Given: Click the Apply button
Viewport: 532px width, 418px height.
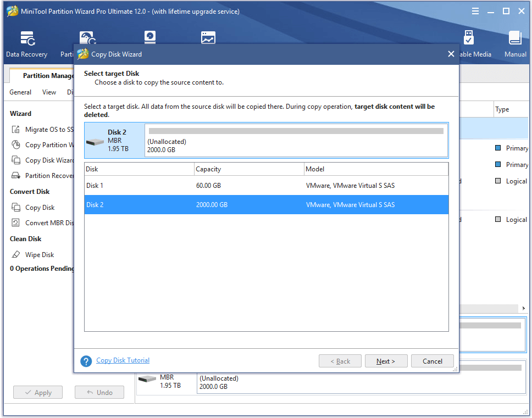Looking at the screenshot, I should click(x=38, y=392).
